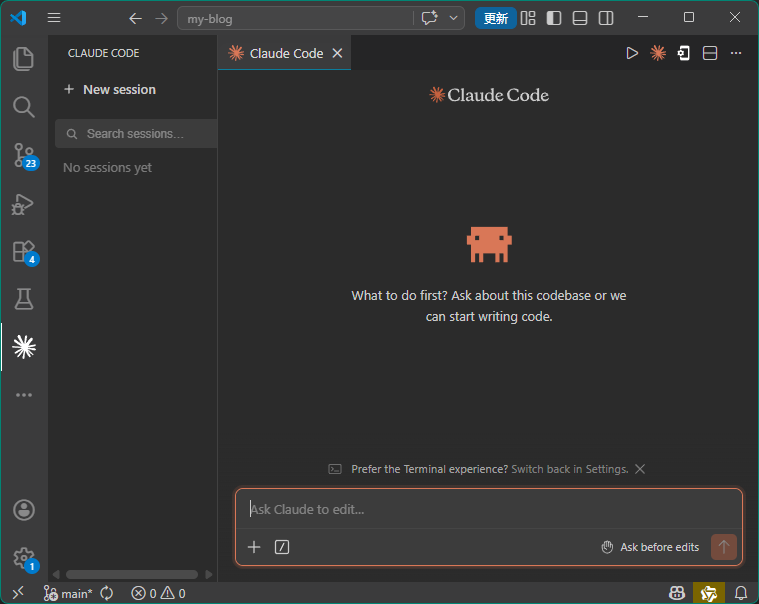
Task: Click the Search sessions field
Action: pos(136,134)
